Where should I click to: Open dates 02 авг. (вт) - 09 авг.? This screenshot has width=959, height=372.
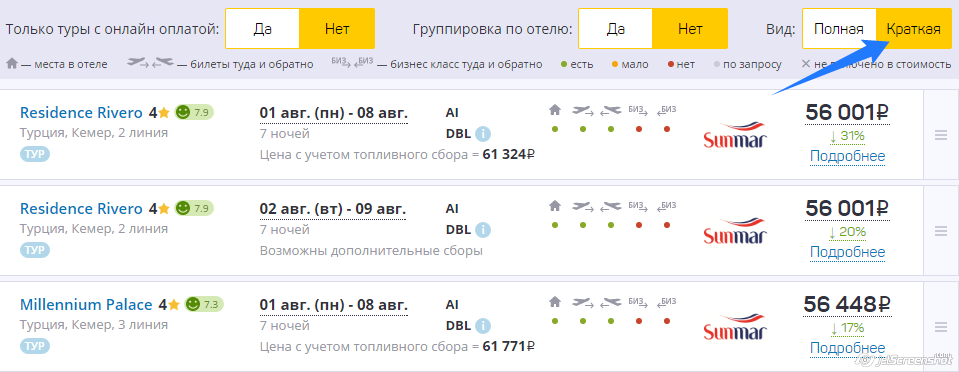(333, 209)
